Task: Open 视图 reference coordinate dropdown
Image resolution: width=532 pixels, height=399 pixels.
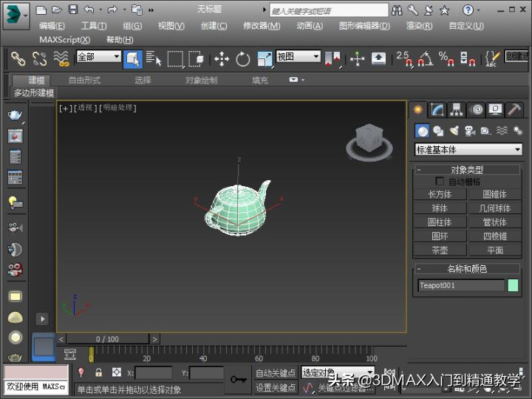Action: pos(299,56)
